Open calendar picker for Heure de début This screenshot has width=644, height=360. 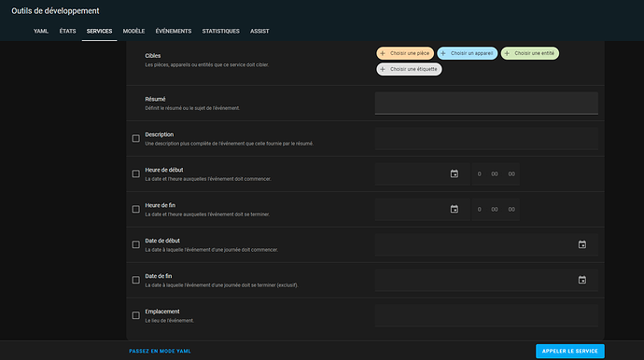click(x=455, y=174)
